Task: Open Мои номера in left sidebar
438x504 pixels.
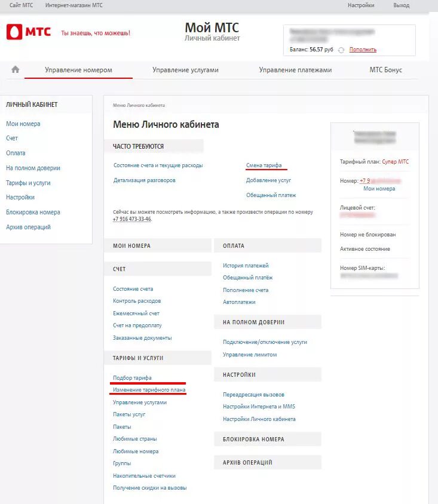Action: [23, 124]
